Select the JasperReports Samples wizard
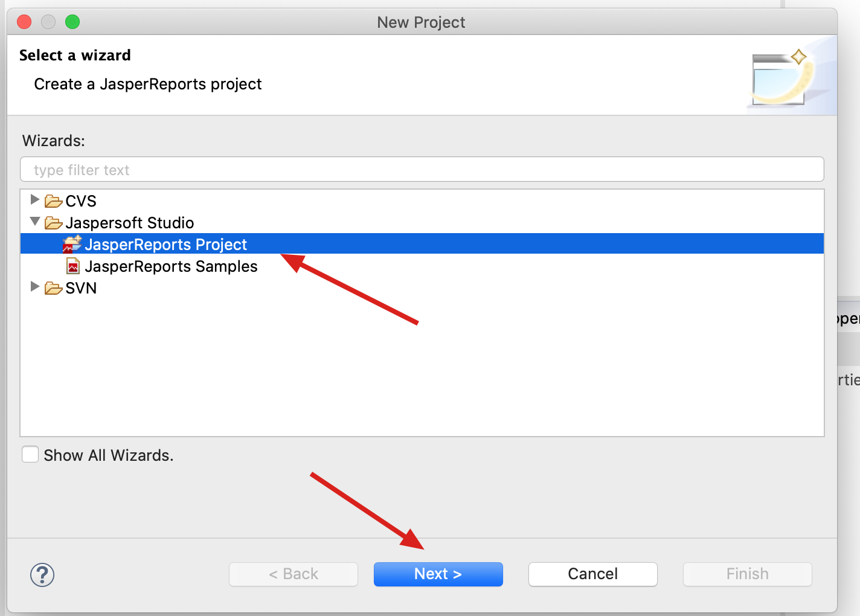 (x=172, y=266)
